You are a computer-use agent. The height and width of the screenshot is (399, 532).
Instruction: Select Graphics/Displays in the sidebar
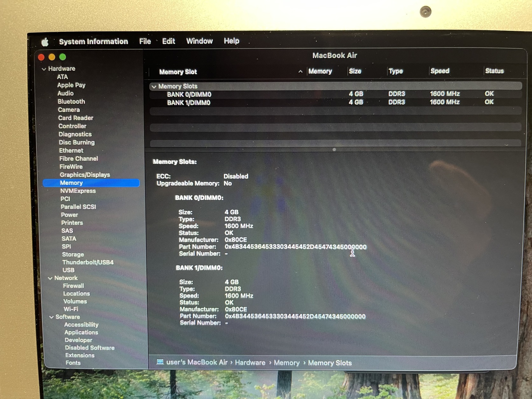85,175
